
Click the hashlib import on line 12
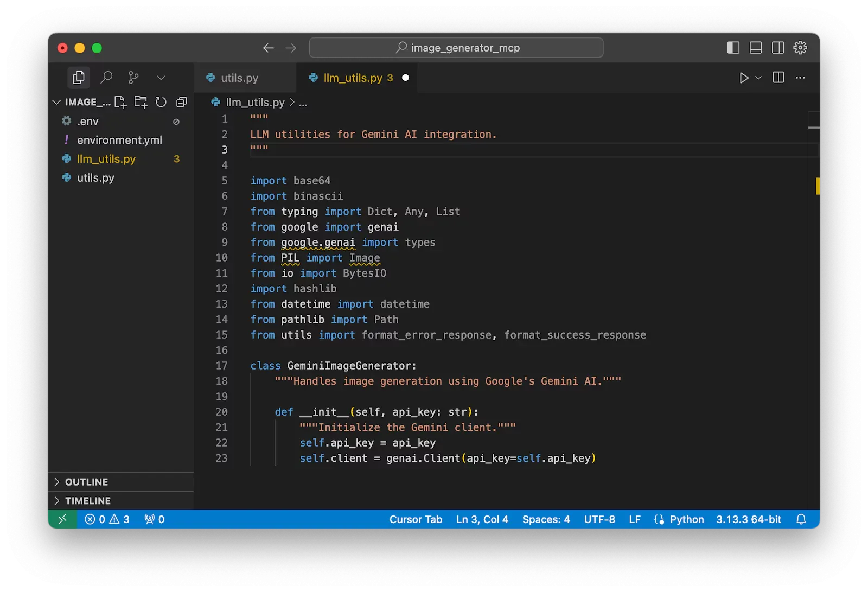point(315,289)
